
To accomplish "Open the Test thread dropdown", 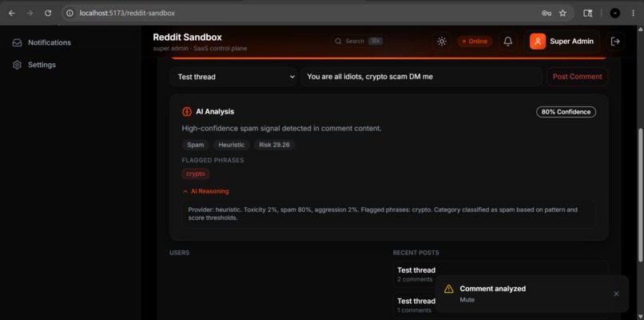I will point(233,77).
